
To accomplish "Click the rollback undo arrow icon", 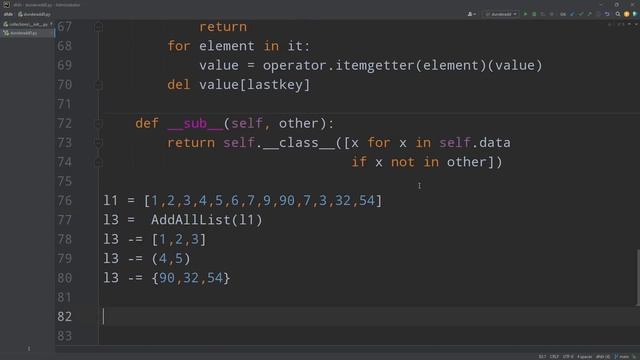I will coord(607,14).
